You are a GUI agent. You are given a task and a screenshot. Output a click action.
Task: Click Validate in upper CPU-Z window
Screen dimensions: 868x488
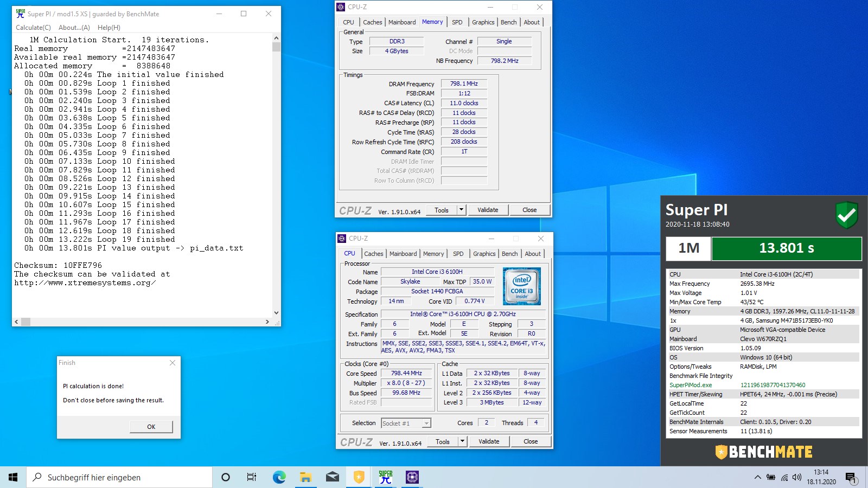[x=488, y=210]
